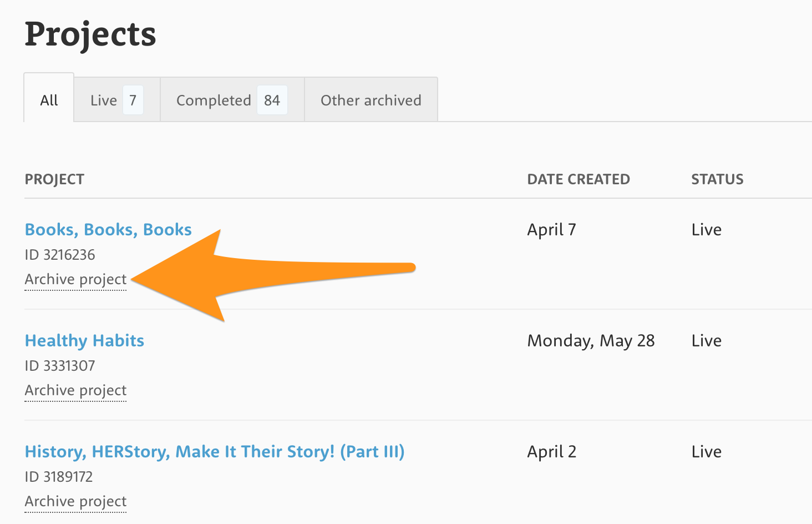The image size is (812, 524).
Task: Archive the History, HERStory Part III project
Action: click(x=76, y=501)
